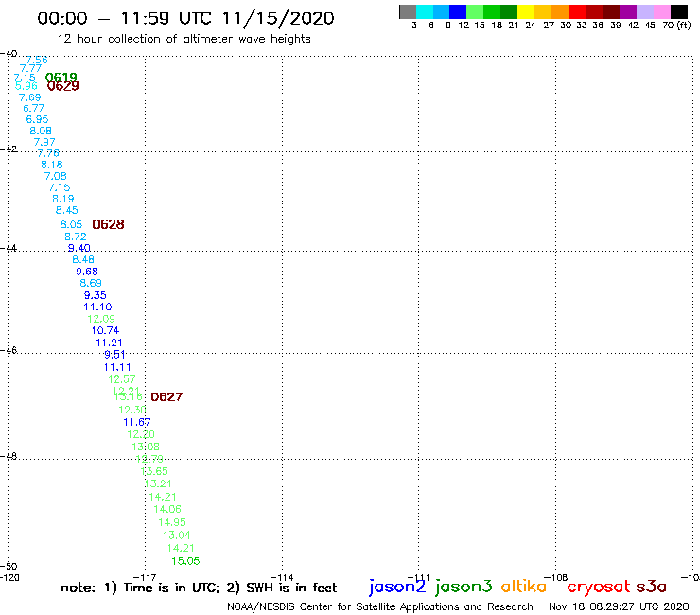Image resolution: width=700 pixels, height=615 pixels.
Task: Click the cyan swatch in the color scale
Action: tap(425, 11)
